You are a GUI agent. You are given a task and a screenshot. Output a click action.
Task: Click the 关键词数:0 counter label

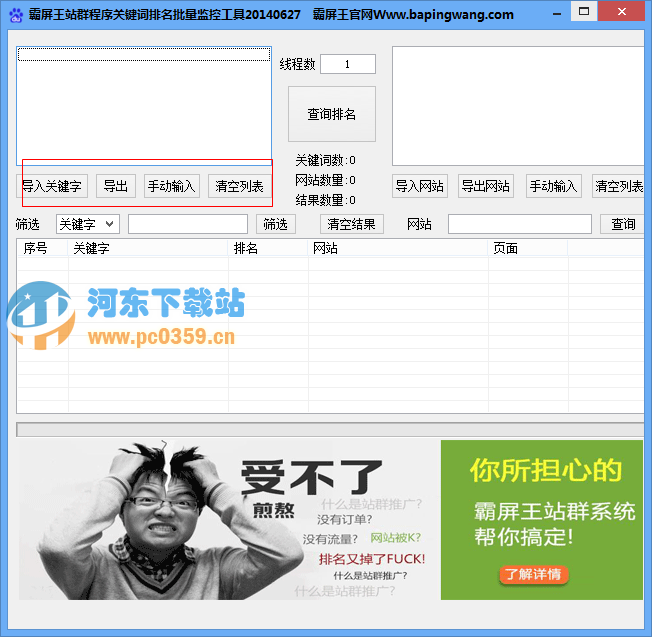pyautogui.click(x=326, y=160)
